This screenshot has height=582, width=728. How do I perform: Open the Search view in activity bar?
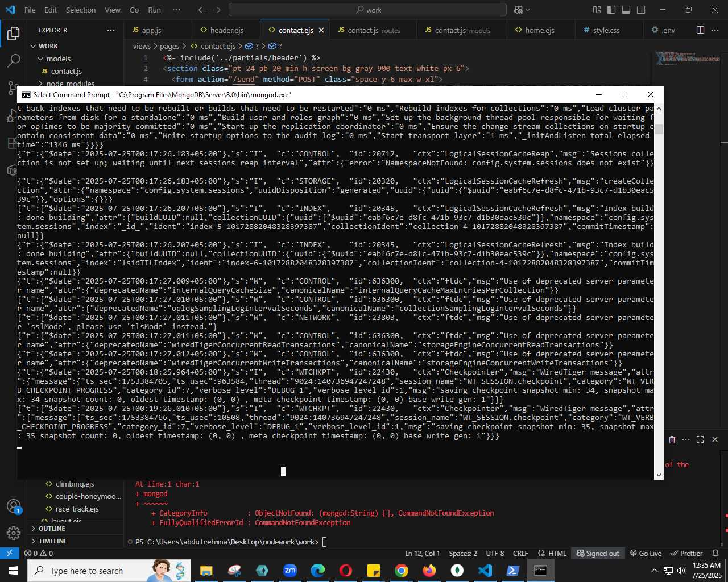click(x=14, y=60)
